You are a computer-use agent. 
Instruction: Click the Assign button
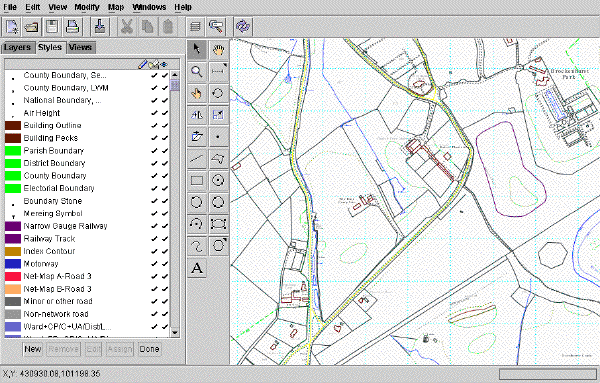pyautogui.click(x=120, y=349)
